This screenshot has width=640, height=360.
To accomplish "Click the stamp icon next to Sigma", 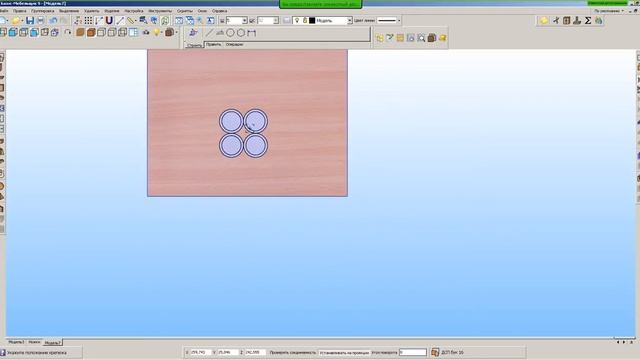I will pyautogui.click(x=577, y=20).
